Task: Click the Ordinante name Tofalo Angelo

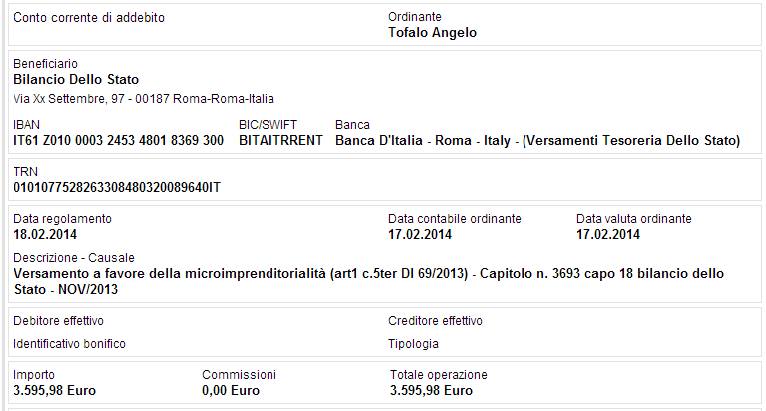Action: 432,33
